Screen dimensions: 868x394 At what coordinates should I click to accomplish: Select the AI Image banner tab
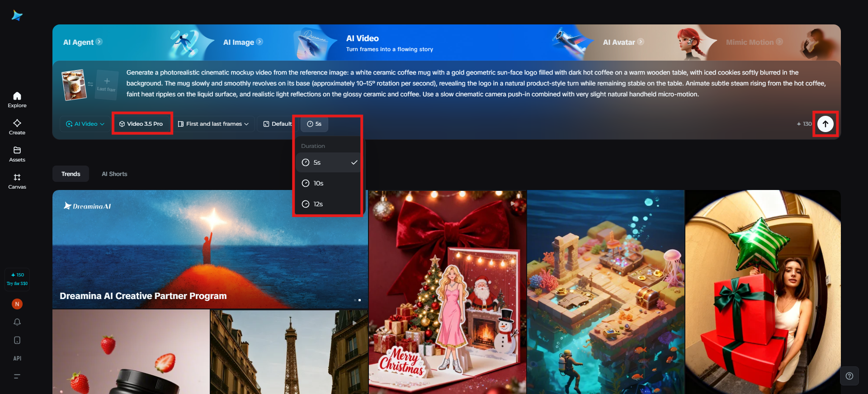click(243, 42)
